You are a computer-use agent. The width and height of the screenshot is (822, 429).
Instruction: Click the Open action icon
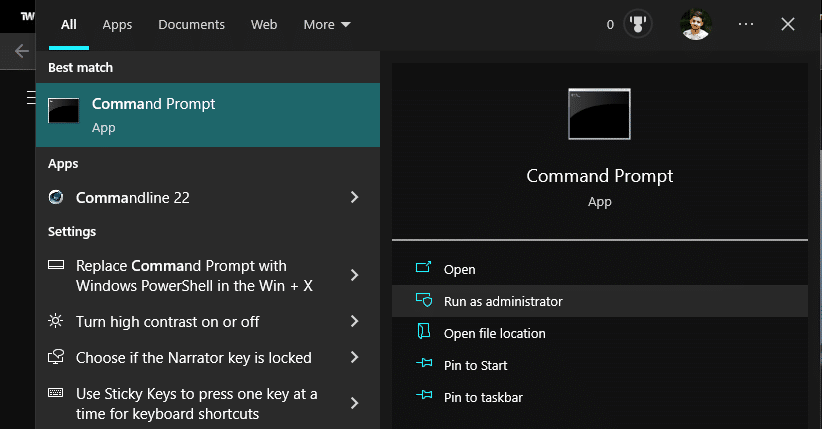point(424,267)
